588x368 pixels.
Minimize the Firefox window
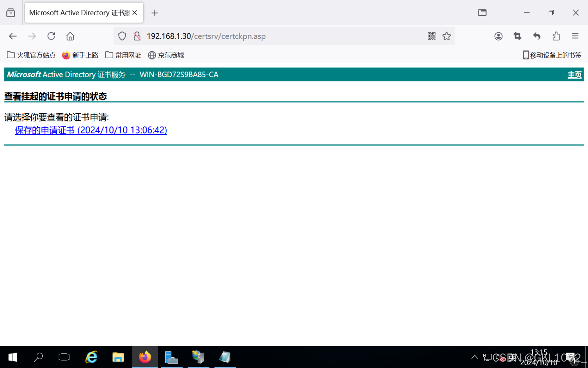coord(527,12)
